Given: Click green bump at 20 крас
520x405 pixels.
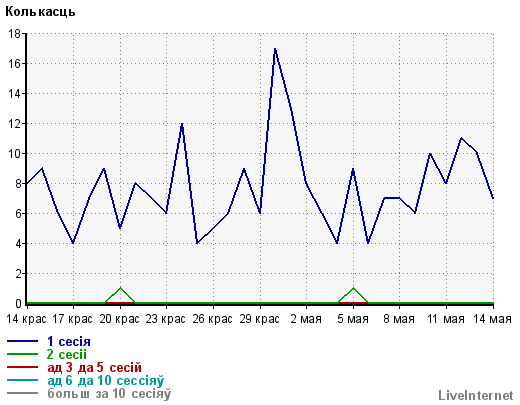Looking at the screenshot, I should (120, 288).
